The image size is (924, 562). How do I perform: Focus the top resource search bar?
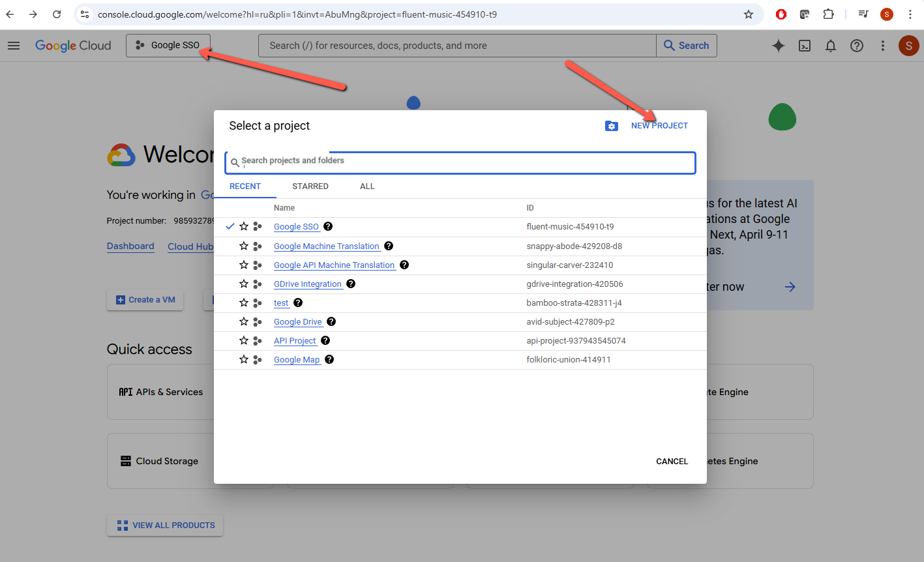(457, 46)
